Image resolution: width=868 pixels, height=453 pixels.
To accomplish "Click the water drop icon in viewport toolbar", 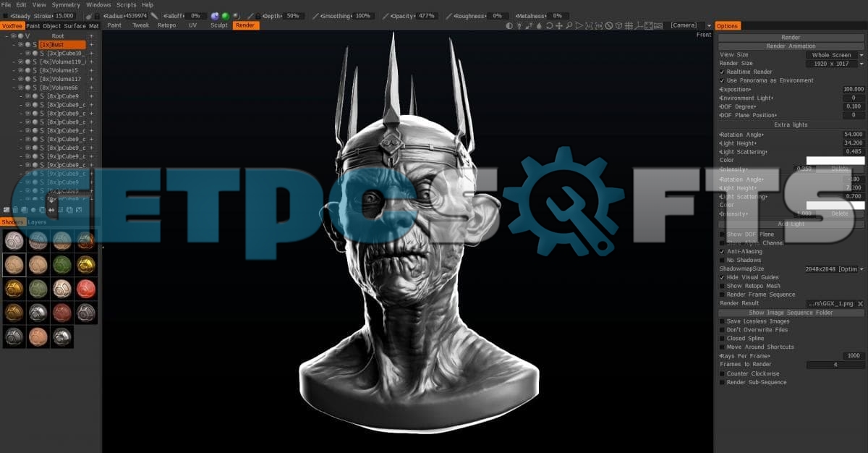I will coord(539,25).
